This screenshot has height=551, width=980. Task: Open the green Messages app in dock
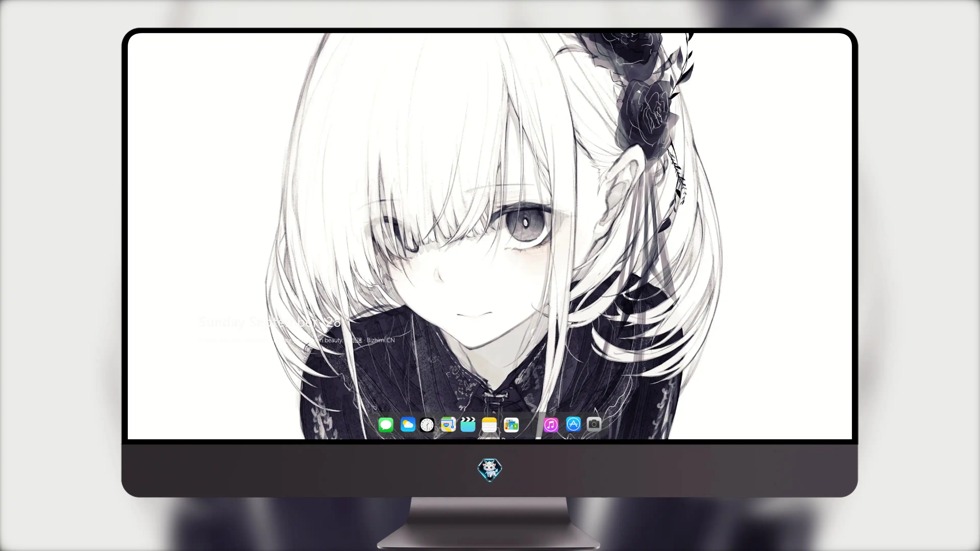click(x=386, y=425)
